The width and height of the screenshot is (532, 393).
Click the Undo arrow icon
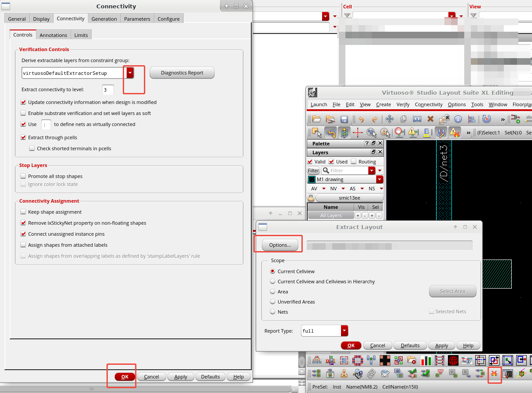point(361,119)
